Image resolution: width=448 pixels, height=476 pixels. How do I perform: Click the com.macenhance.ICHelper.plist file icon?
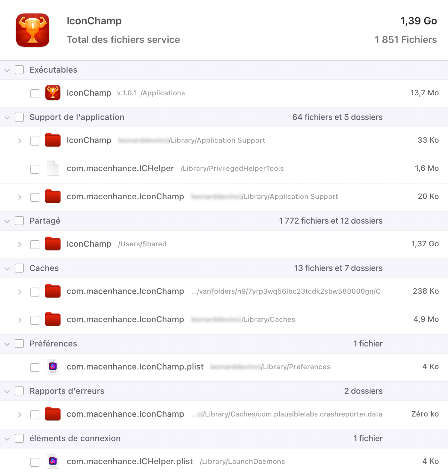point(53,461)
